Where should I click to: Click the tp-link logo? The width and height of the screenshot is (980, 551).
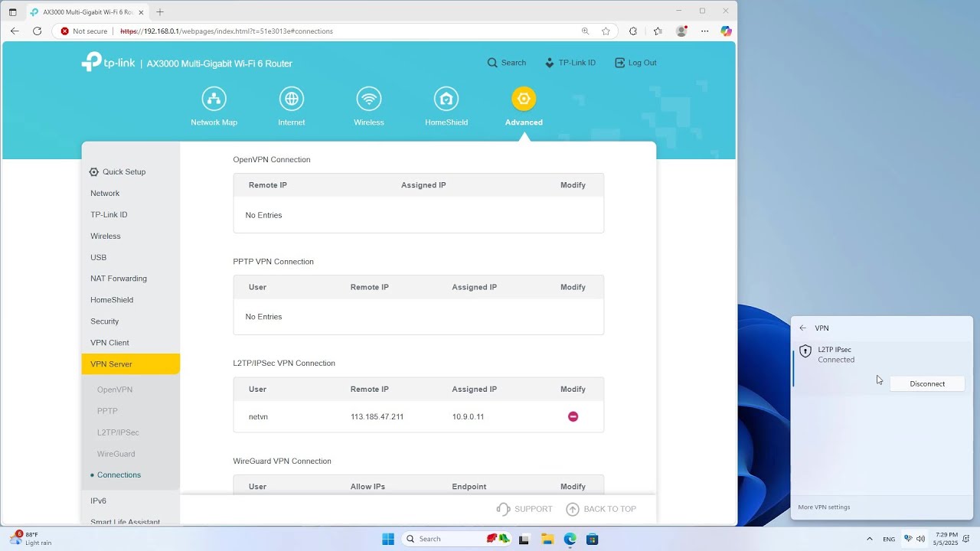(x=108, y=62)
